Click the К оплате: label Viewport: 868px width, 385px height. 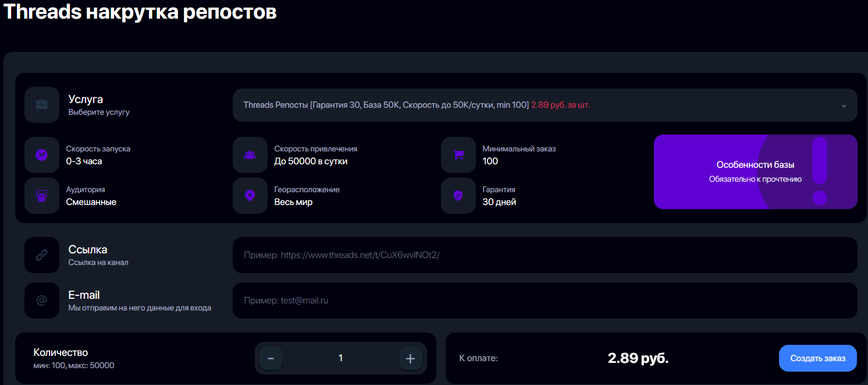click(x=478, y=358)
